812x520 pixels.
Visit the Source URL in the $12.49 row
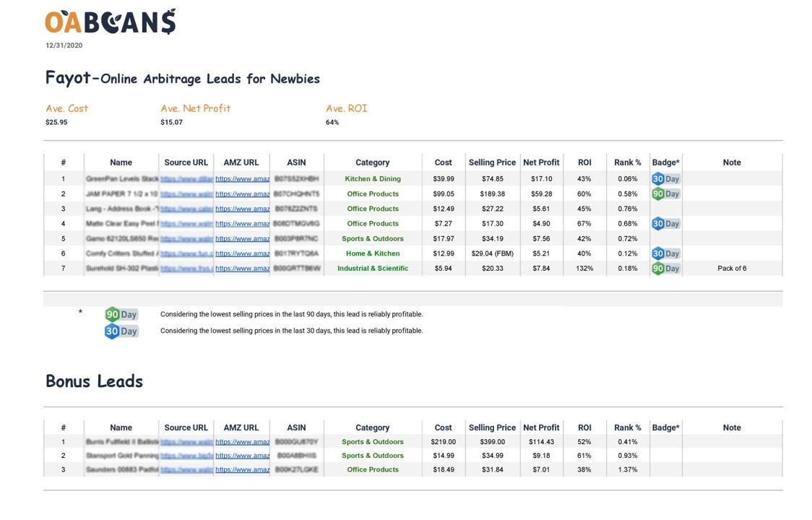(186, 209)
